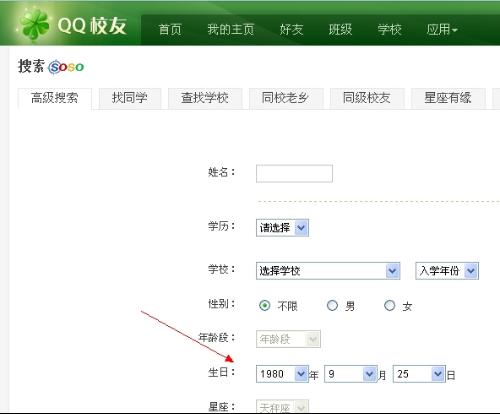Screen dimensions: 500x414
Task: Click the QQ校友 clover logo icon
Action: pyautogui.click(x=34, y=25)
